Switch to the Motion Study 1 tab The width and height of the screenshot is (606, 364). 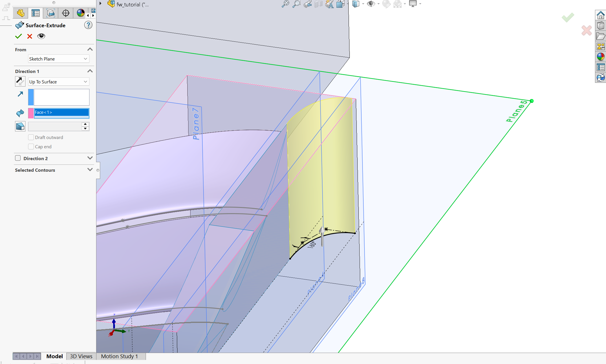[x=119, y=356]
